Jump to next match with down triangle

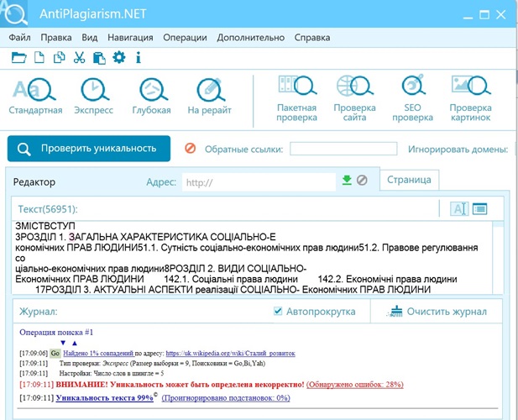(x=63, y=343)
